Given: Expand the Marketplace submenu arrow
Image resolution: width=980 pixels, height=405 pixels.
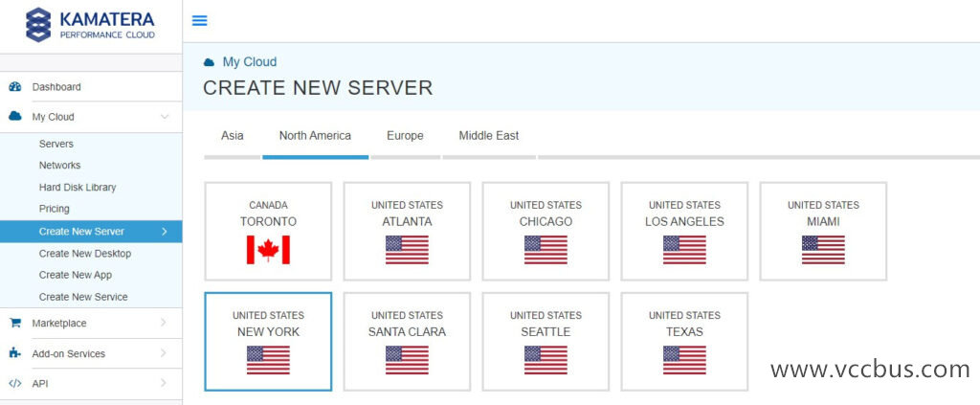Looking at the screenshot, I should pos(165,323).
